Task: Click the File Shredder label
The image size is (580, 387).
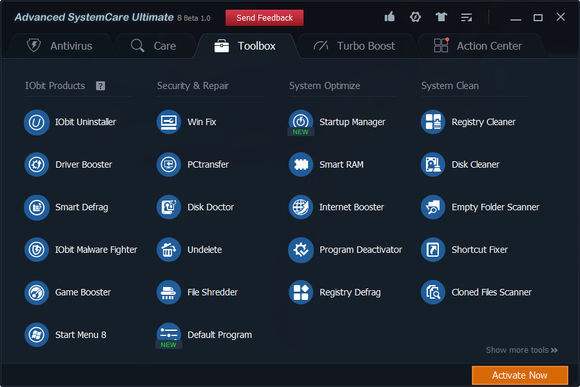Action: [x=212, y=292]
